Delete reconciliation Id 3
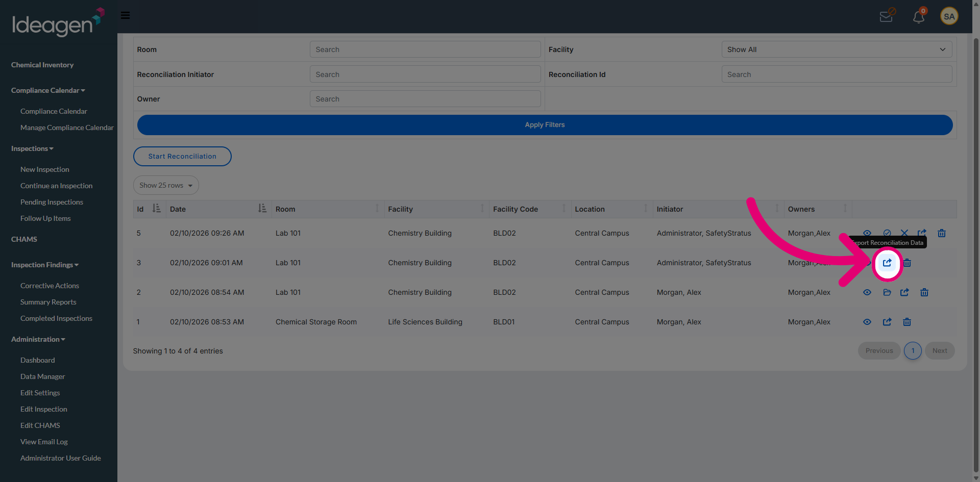The width and height of the screenshot is (980, 482). point(907,263)
